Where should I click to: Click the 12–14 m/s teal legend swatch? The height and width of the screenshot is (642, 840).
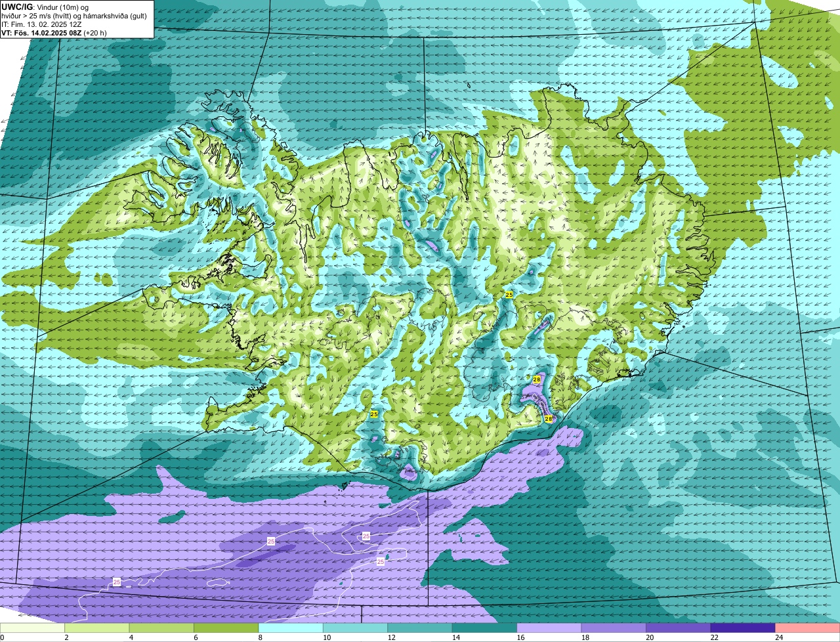(420, 628)
